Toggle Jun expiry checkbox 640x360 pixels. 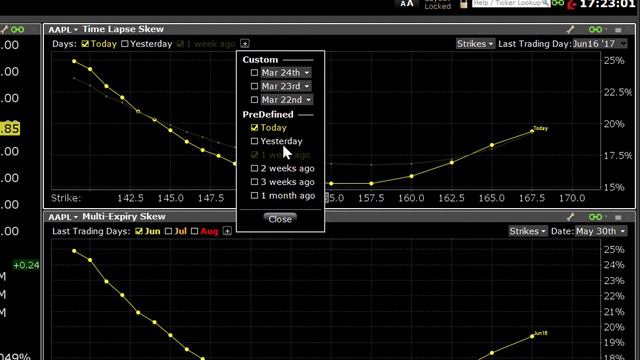(139, 231)
